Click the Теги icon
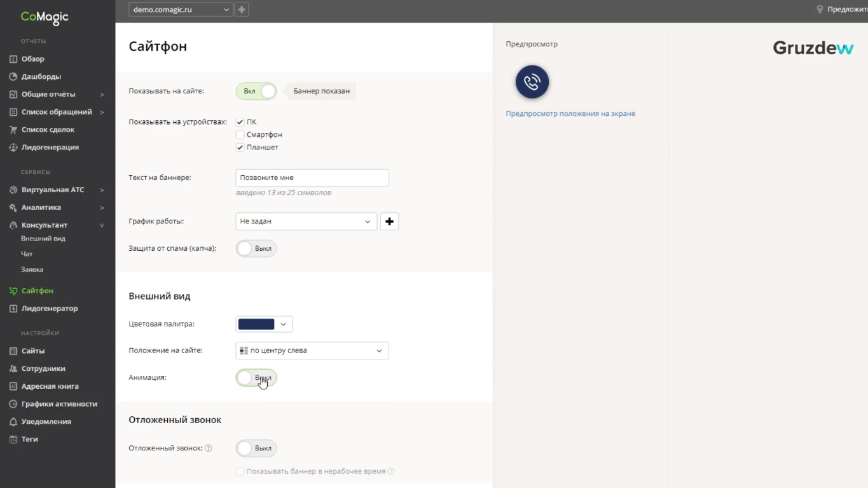 pos(13,440)
